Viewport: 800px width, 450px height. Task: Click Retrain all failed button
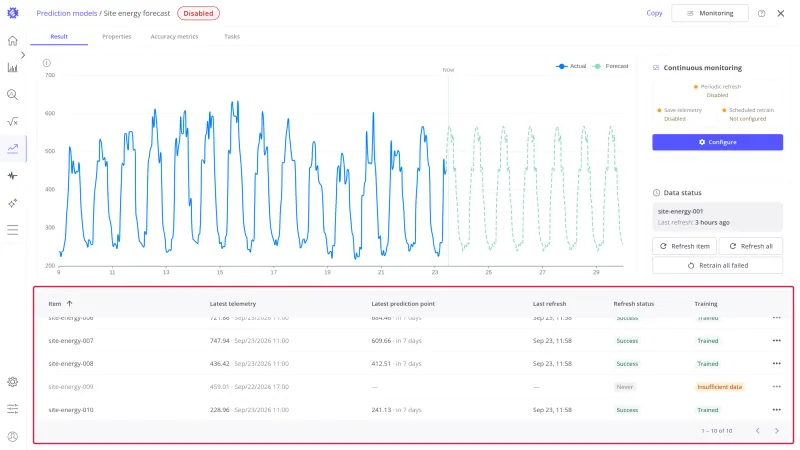(x=717, y=265)
